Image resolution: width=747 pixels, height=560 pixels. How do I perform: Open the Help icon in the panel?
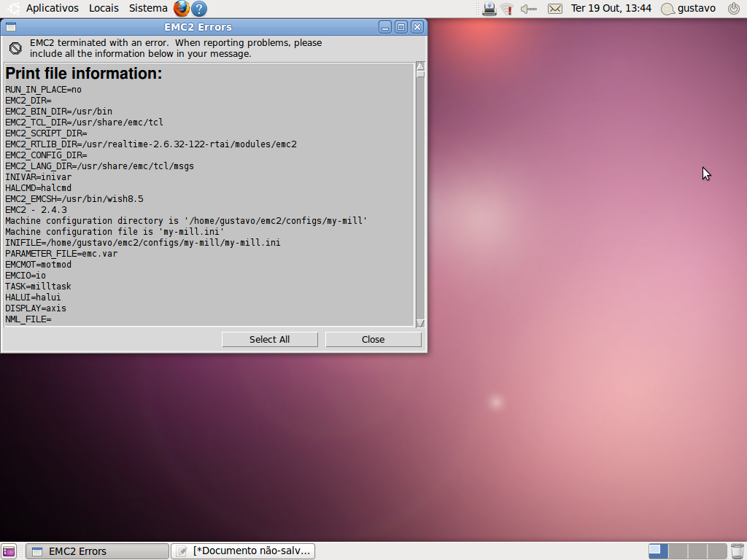coord(199,8)
